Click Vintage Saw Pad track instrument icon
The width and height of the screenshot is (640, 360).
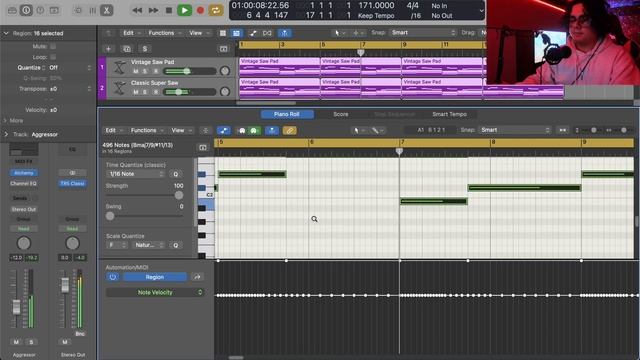(x=119, y=67)
